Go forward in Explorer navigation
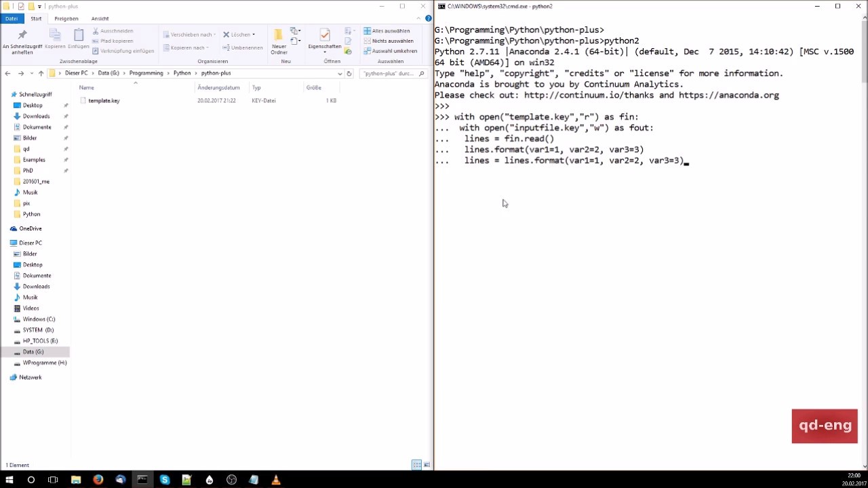The height and width of the screenshot is (488, 868). point(20,73)
